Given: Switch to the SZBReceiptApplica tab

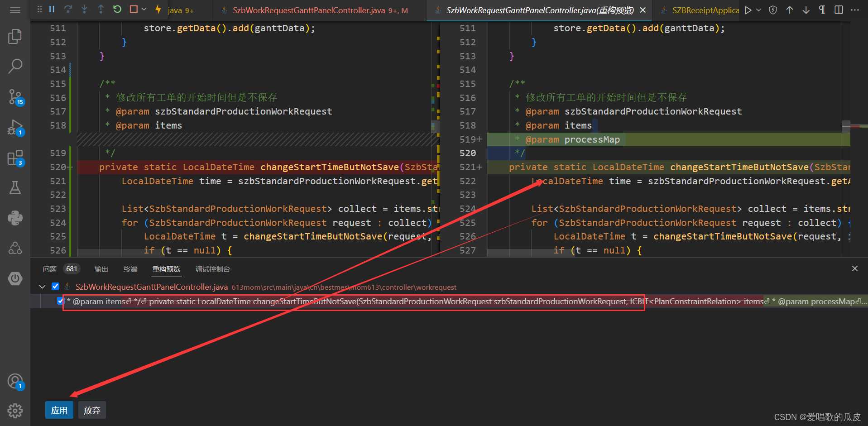Looking at the screenshot, I should click(700, 10).
